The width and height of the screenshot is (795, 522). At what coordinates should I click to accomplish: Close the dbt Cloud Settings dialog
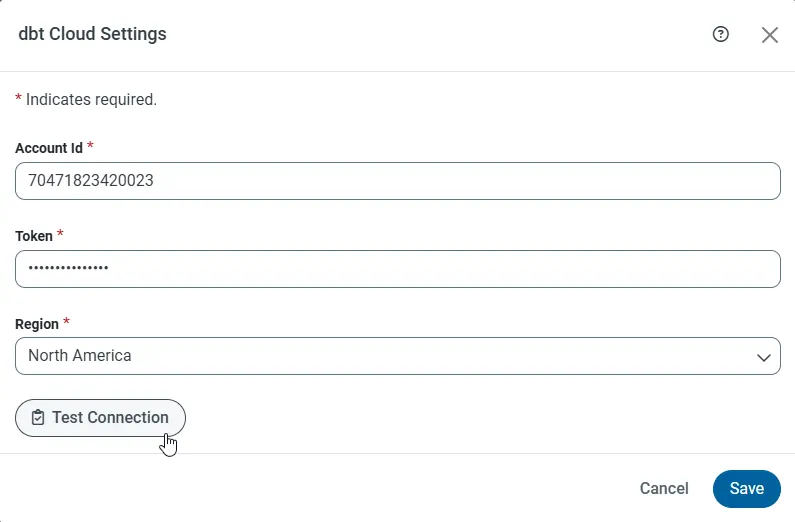pos(769,35)
